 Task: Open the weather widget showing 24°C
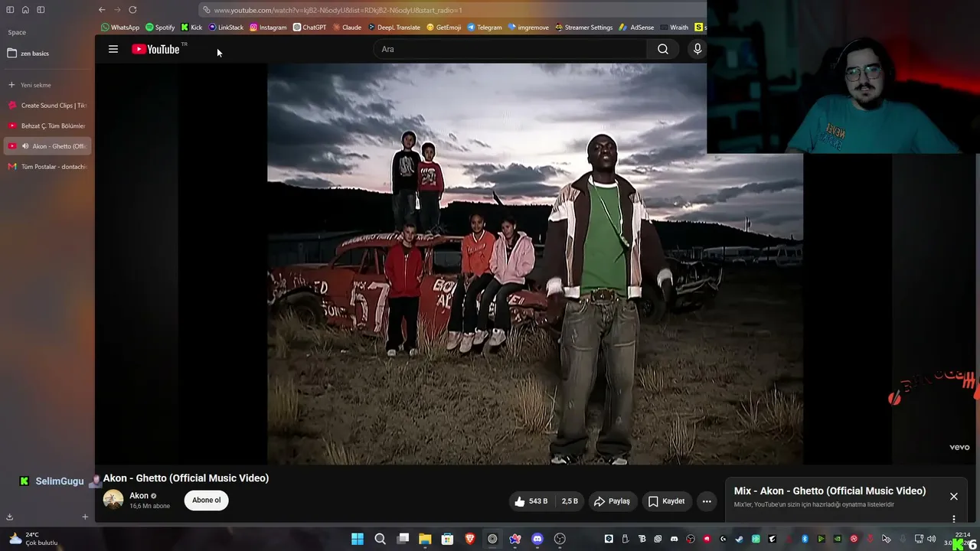pos(32,539)
